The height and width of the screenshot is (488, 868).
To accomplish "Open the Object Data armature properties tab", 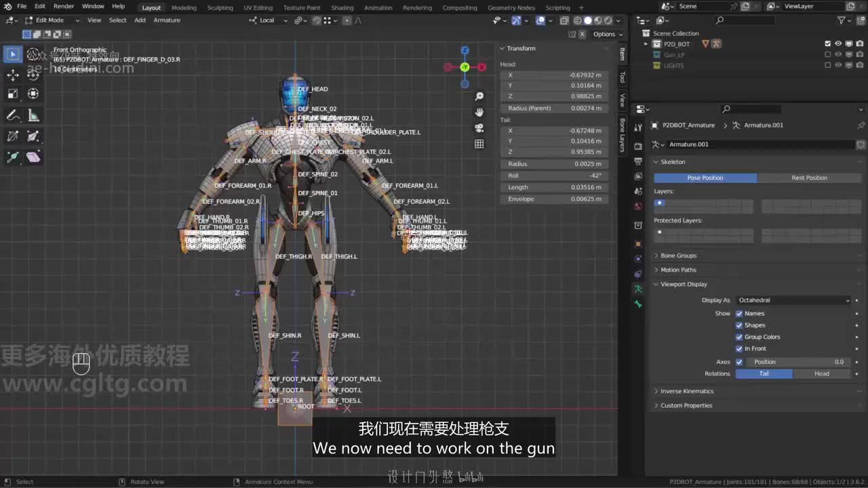I will coord(637,289).
